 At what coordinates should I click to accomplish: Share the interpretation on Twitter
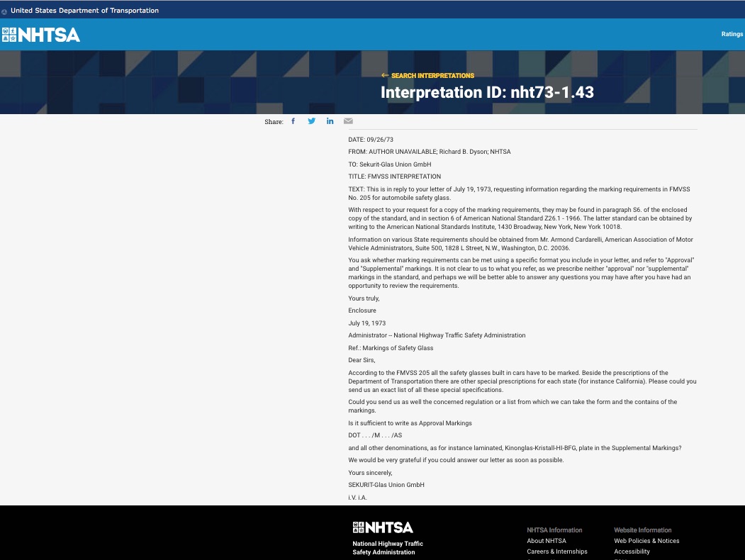pyautogui.click(x=311, y=121)
